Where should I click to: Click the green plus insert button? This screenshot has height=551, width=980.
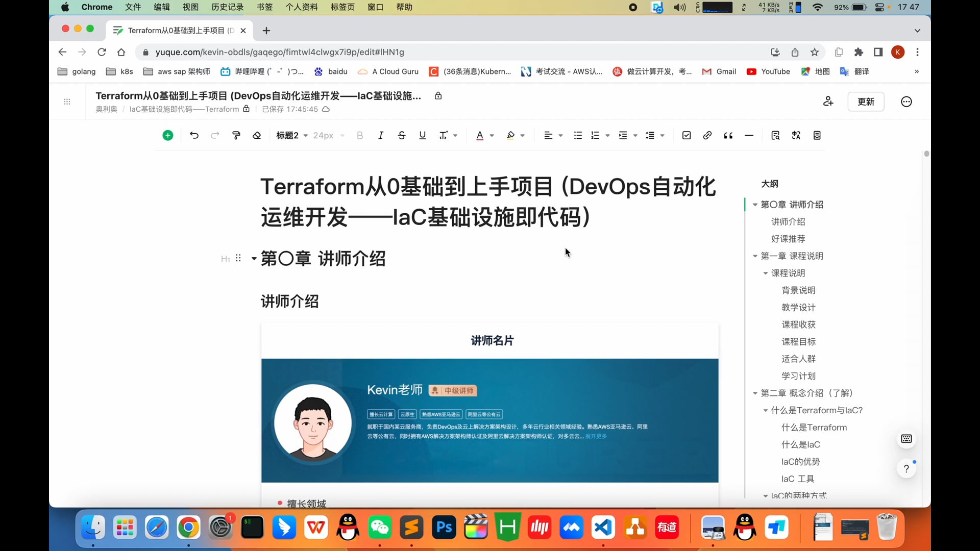(167, 135)
